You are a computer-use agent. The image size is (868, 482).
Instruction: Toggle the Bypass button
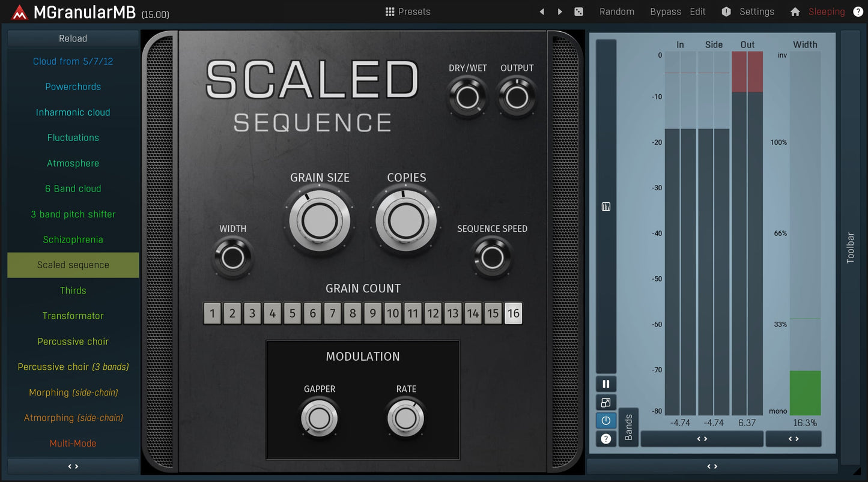pyautogui.click(x=665, y=11)
